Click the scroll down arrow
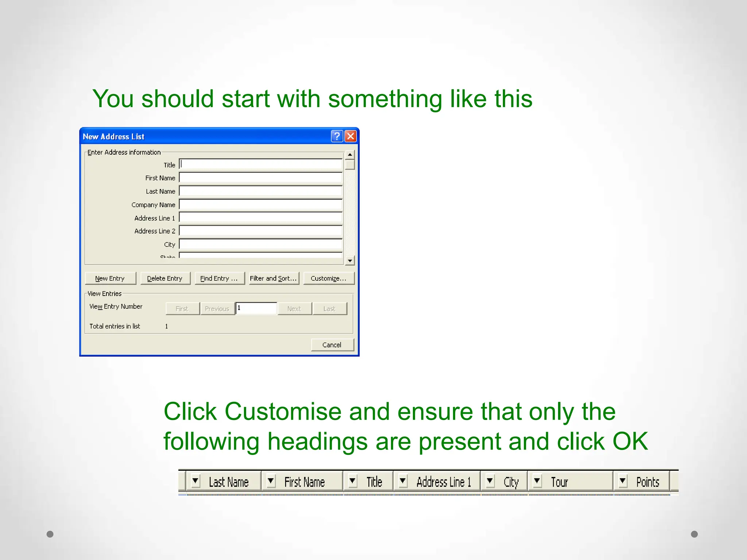This screenshot has width=747, height=560. pyautogui.click(x=350, y=261)
